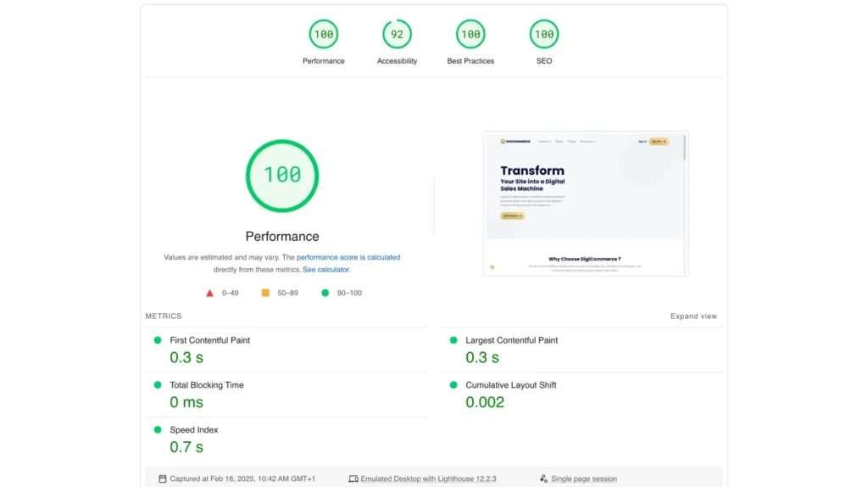Click the green circle 90–100 legend icon
The height and width of the screenshot is (487, 868).
pos(325,294)
